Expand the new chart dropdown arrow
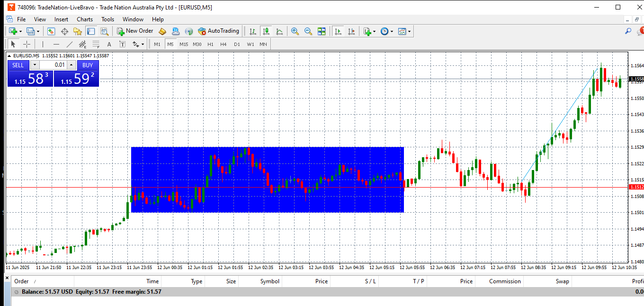The height and width of the screenshot is (306, 644). [x=20, y=31]
